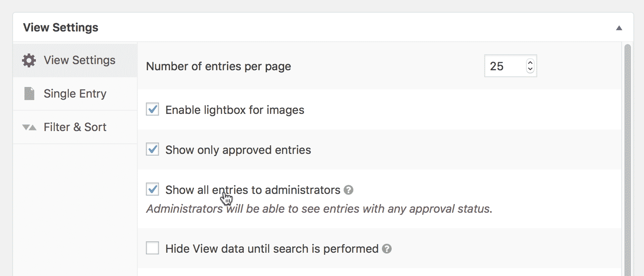The width and height of the screenshot is (644, 276).
Task: Click the Show only approved entries label
Action: [238, 150]
